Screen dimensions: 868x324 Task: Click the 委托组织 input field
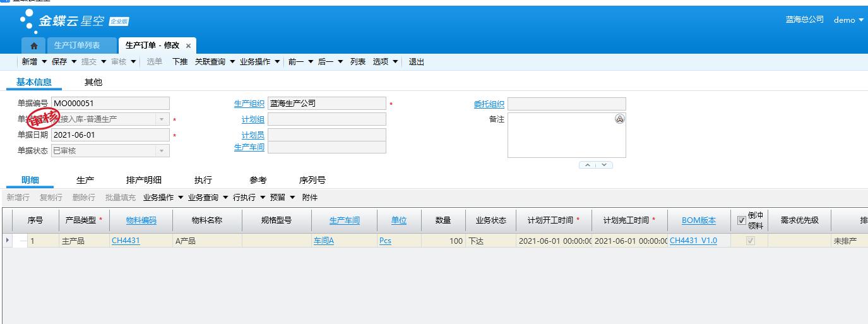point(567,104)
